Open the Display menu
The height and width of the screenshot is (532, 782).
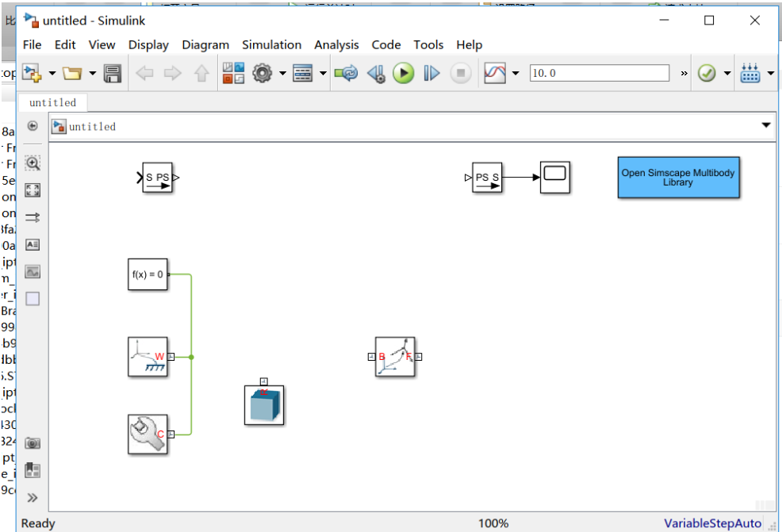click(x=148, y=45)
